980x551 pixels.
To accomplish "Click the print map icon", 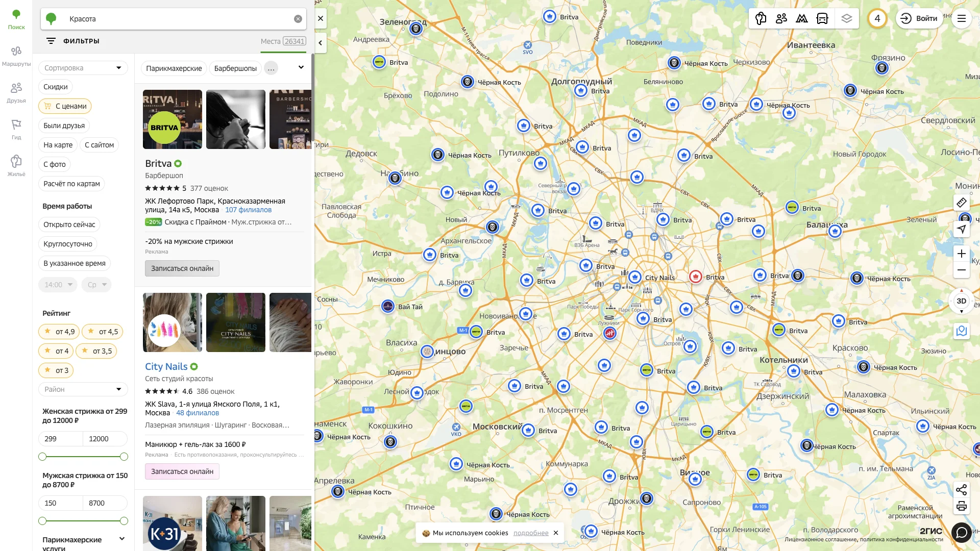I will (961, 506).
